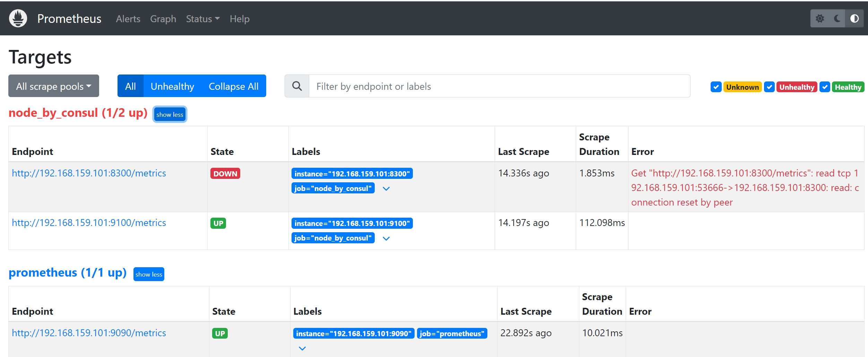Click the instance="192.168.159.101:9090" label

pyautogui.click(x=354, y=333)
